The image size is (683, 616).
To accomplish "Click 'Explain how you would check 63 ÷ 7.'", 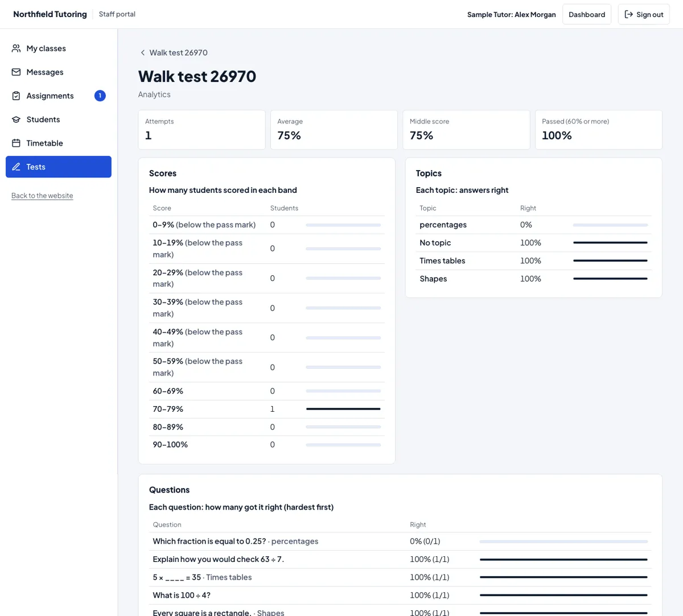I will tap(218, 559).
